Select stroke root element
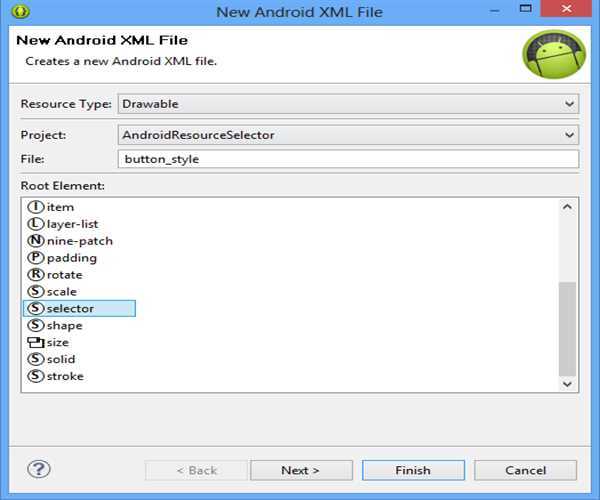The height and width of the screenshot is (500, 600). [x=64, y=376]
